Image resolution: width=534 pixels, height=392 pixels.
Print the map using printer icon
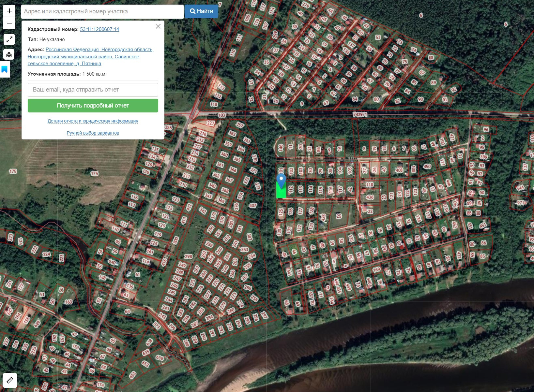pyautogui.click(x=9, y=54)
